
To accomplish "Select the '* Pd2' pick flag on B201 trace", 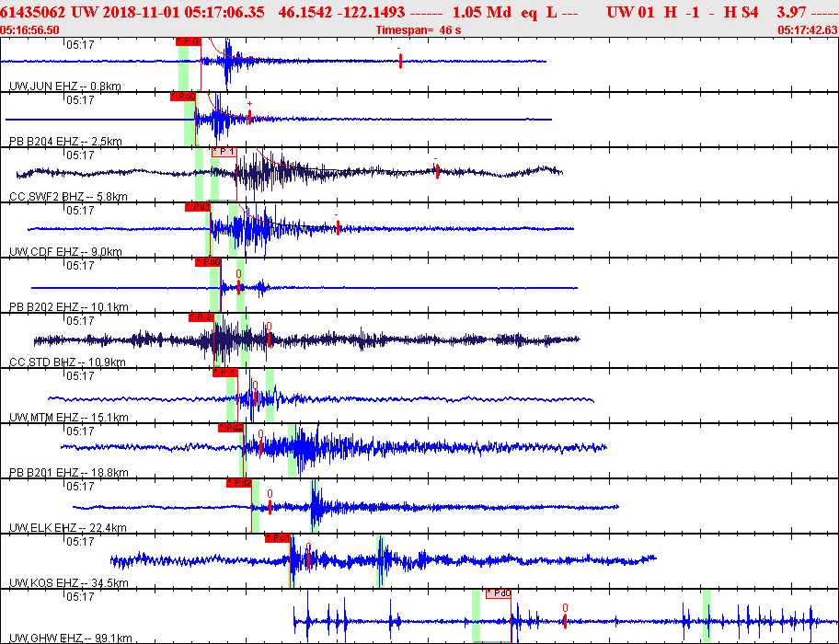I will click(231, 428).
